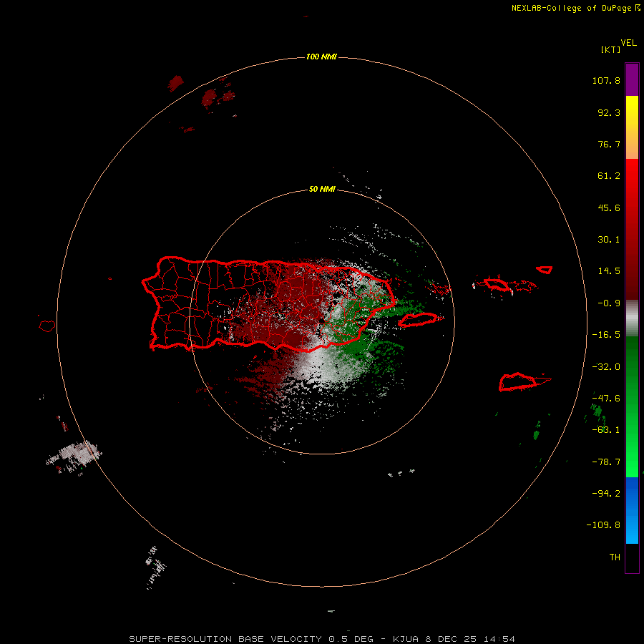Click the bright green segment of the color bar
The width and height of the screenshot is (644, 644).
pos(632,406)
